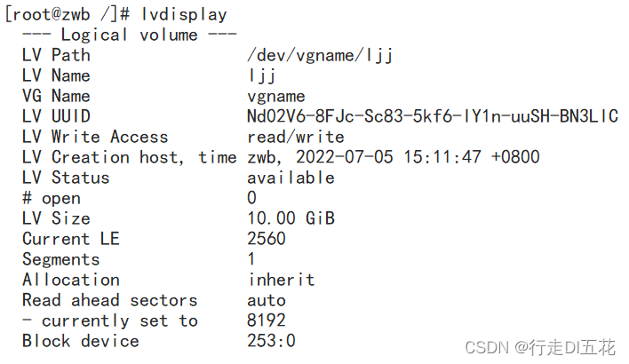Click the LV Path value /dev/vgname/ljj
This screenshot has height=364, width=629.
(x=320, y=55)
